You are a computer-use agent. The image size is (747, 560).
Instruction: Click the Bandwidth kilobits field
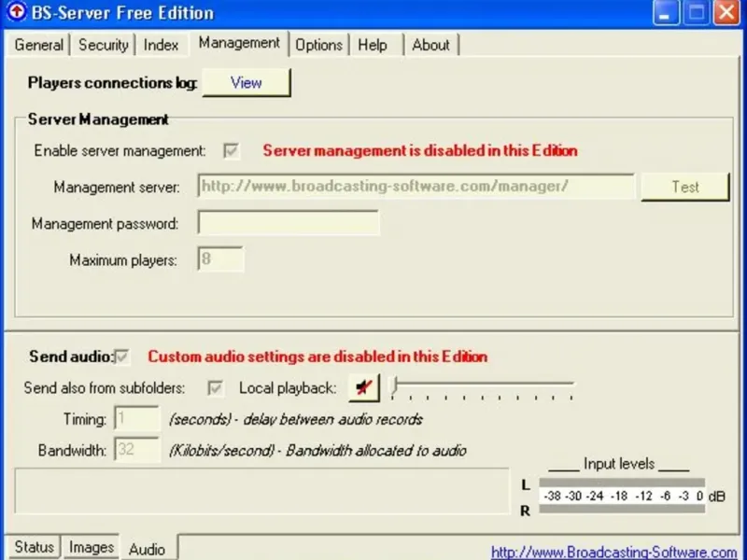[136, 450]
